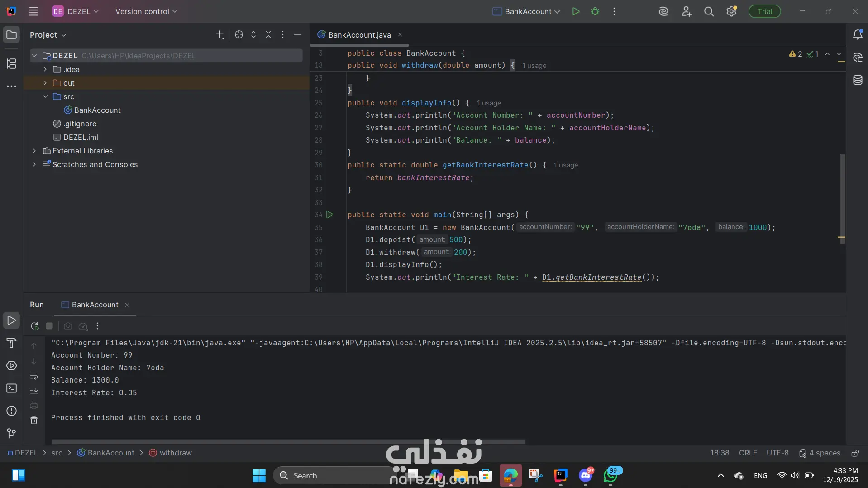Show more tool windows

click(x=11, y=86)
